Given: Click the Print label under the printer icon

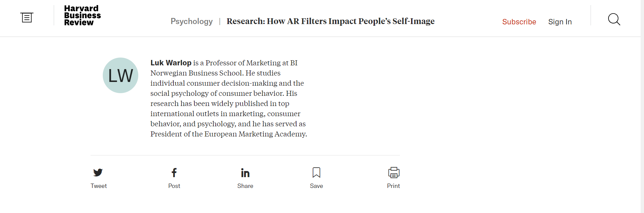Looking at the screenshot, I should 393,186.
